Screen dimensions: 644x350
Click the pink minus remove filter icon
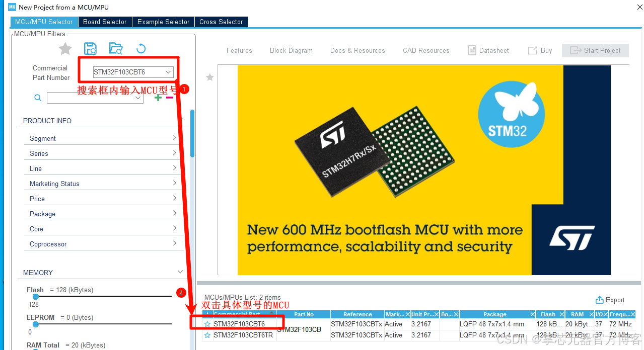[x=170, y=98]
